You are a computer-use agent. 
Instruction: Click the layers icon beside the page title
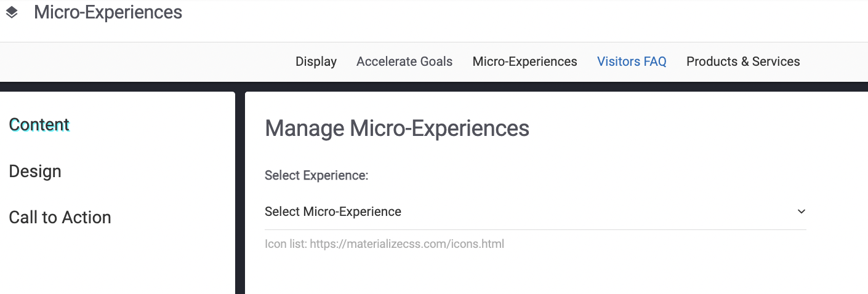click(x=12, y=12)
